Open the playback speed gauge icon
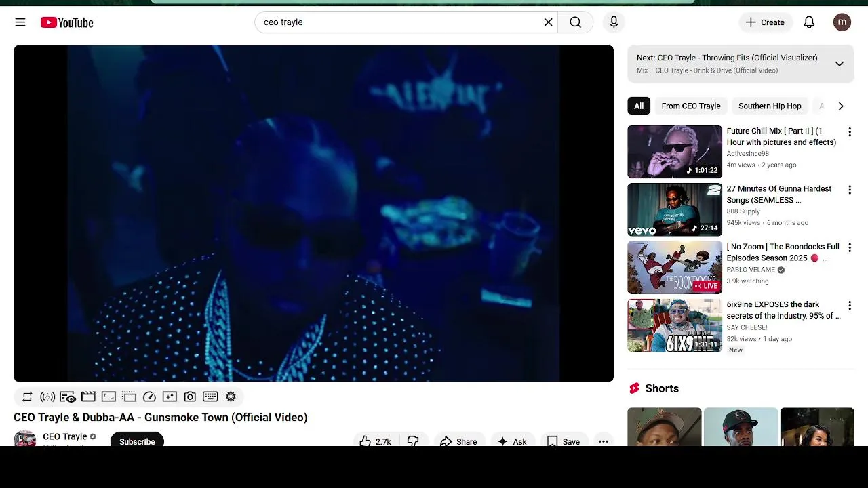 [150, 397]
